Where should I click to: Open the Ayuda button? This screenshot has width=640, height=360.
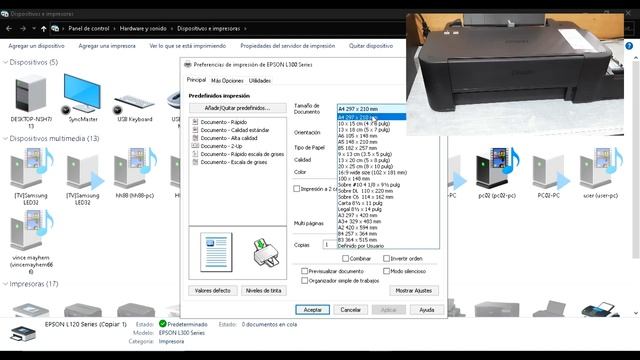coord(427,310)
